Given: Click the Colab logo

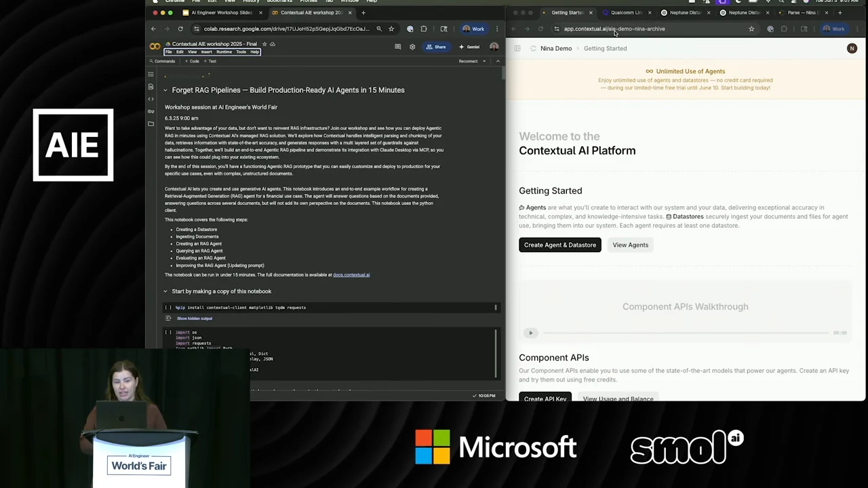Looking at the screenshot, I should pos(155,47).
